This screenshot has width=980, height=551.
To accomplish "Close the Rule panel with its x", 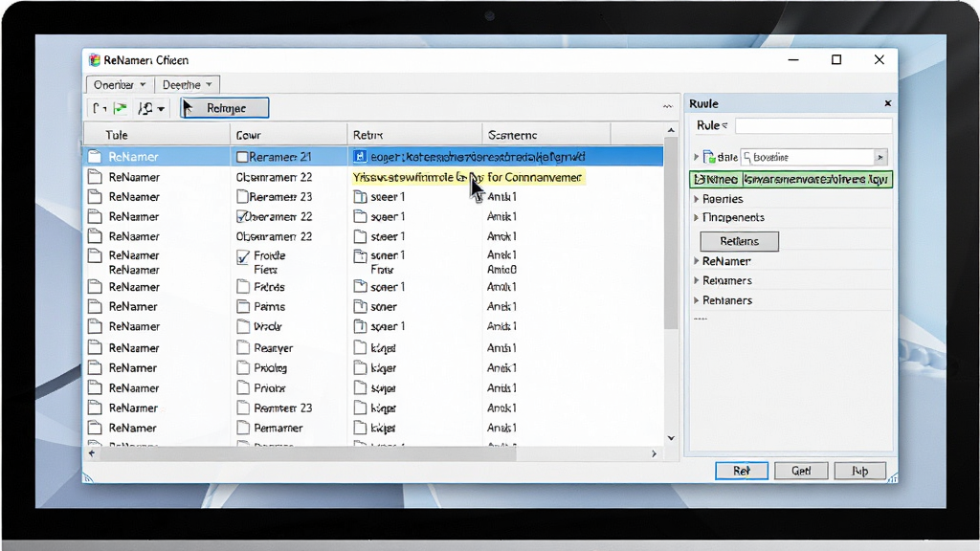I will (887, 103).
